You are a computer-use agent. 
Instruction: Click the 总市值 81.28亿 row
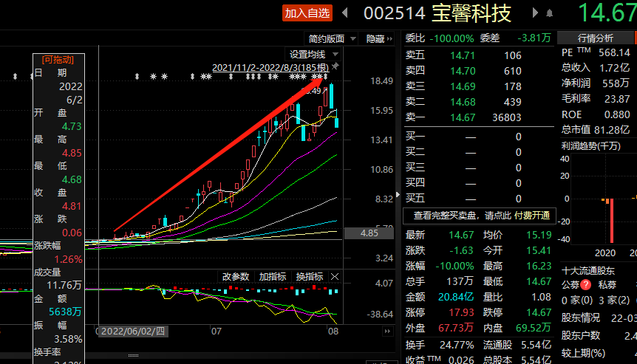pyautogui.click(x=595, y=130)
